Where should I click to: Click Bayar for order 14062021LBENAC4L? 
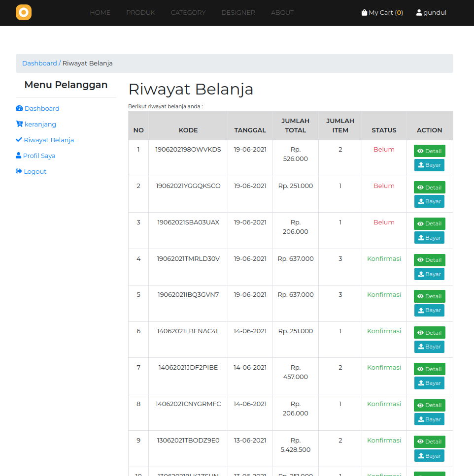tap(429, 347)
